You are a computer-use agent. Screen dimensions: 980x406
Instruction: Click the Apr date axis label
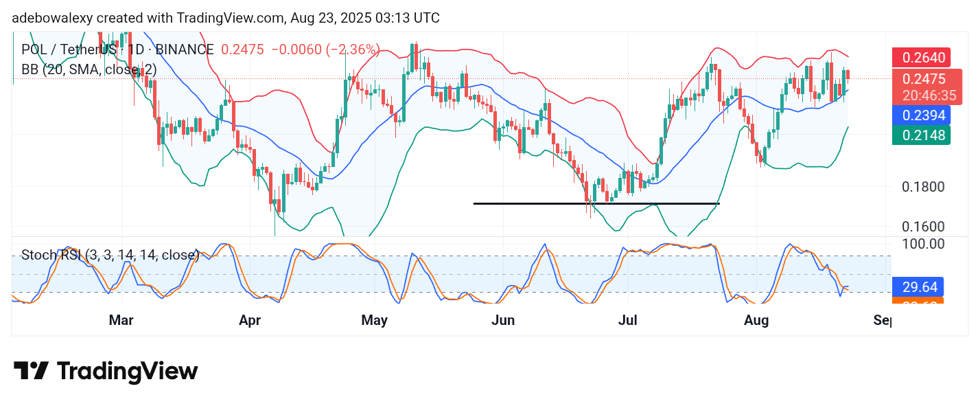(x=250, y=320)
